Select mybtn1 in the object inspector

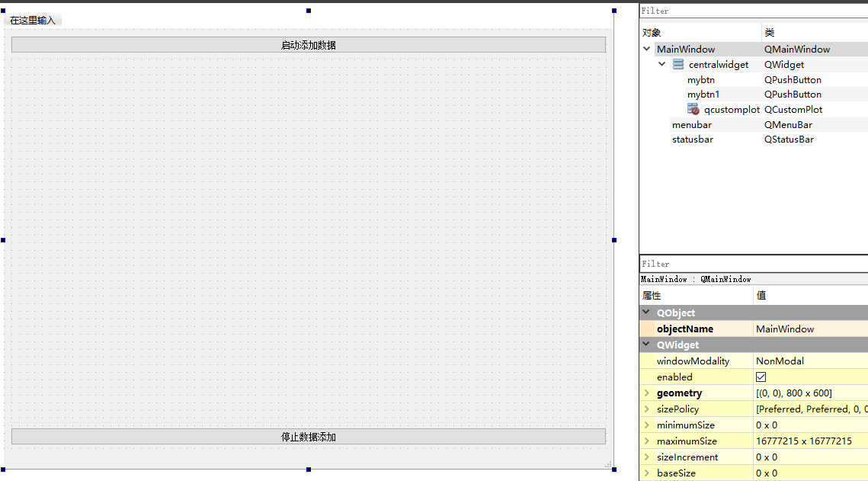pyautogui.click(x=702, y=94)
